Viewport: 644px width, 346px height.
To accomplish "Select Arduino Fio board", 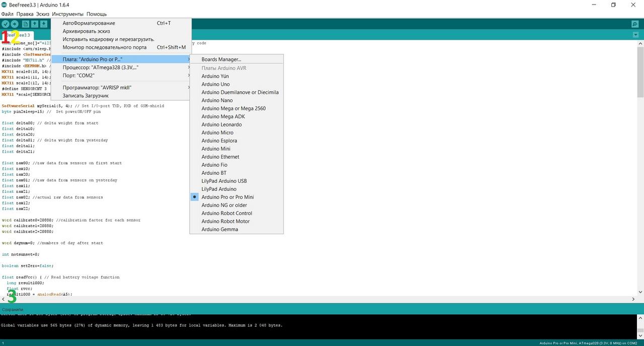I will [x=236, y=165].
